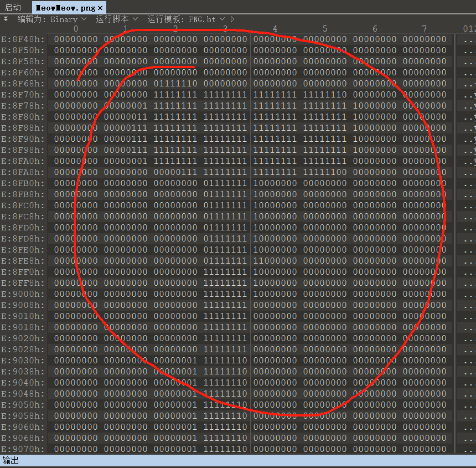Select the MeowMeow.png tab
476x468 pixels.
[65, 8]
